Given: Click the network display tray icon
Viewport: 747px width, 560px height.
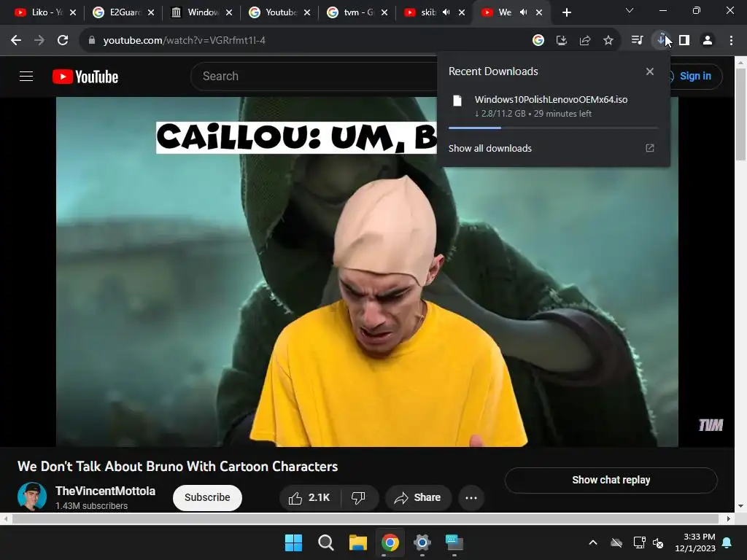Looking at the screenshot, I should 639,542.
